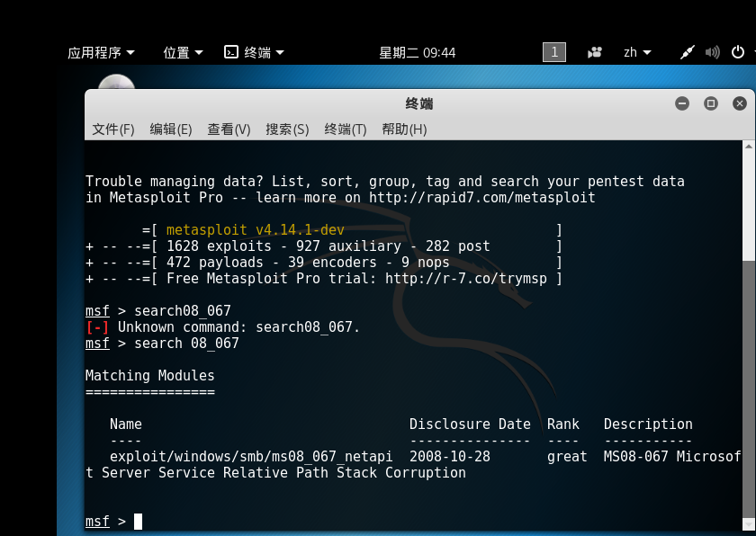Click the terminal vertical scrollbar thumb

pyautogui.click(x=748, y=390)
